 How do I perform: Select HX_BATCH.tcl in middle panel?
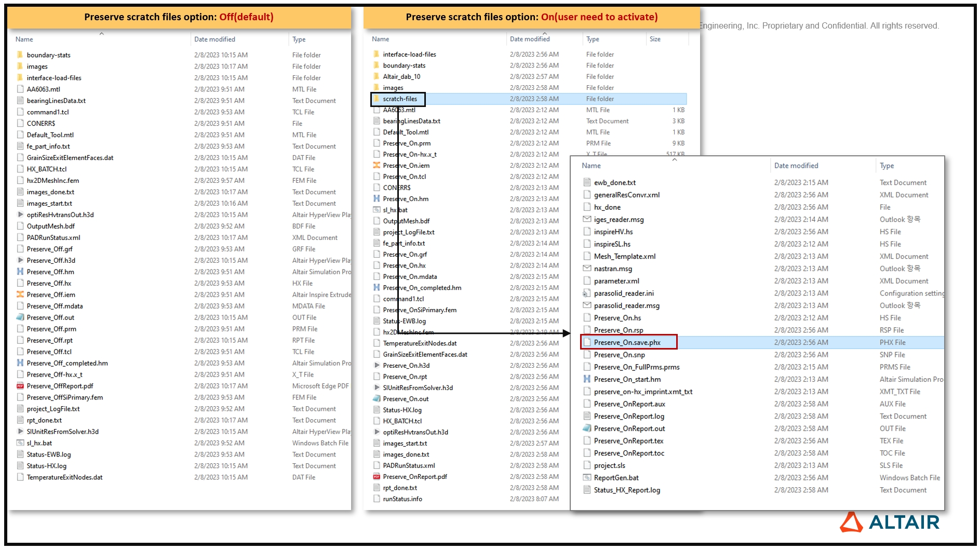402,421
